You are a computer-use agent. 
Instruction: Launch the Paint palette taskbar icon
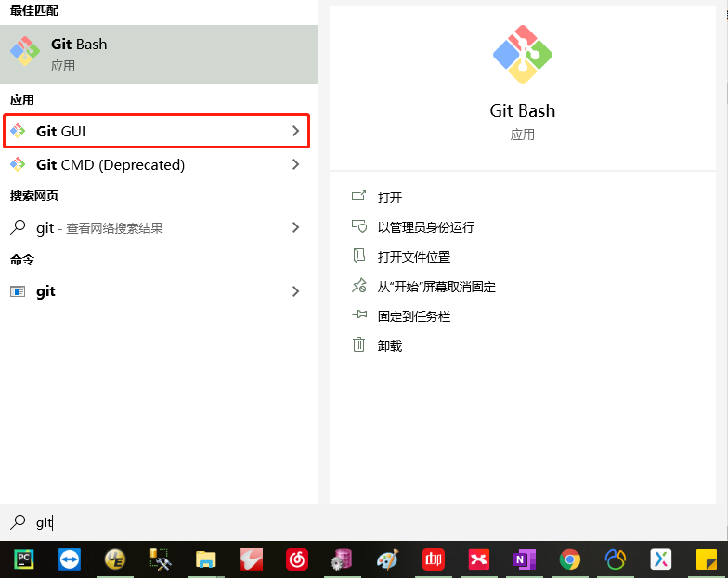[x=388, y=559]
